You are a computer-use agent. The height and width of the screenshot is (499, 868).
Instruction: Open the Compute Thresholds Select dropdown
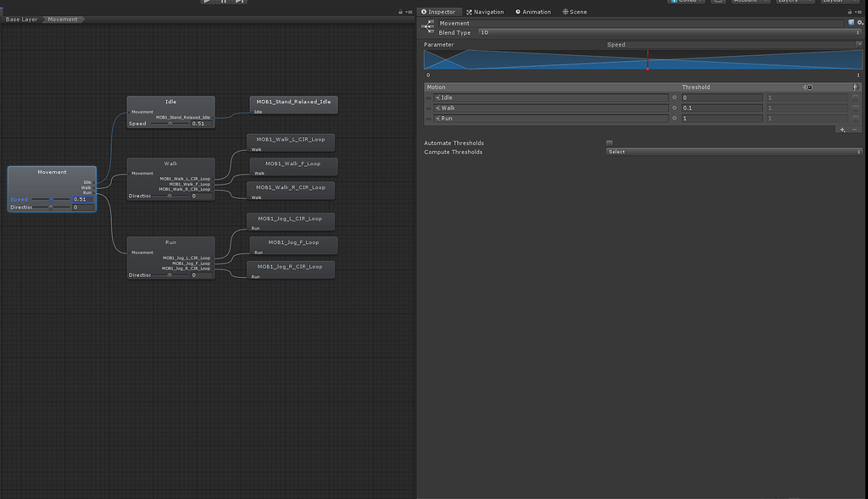(x=733, y=152)
